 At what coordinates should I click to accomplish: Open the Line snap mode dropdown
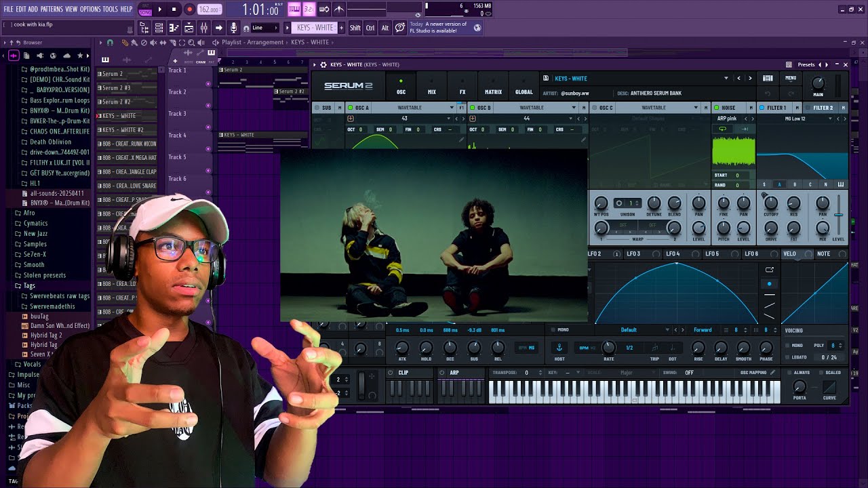[x=264, y=28]
